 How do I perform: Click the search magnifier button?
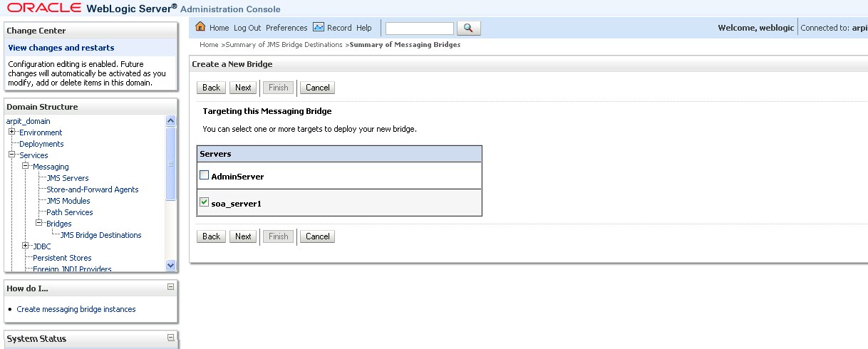[x=468, y=28]
